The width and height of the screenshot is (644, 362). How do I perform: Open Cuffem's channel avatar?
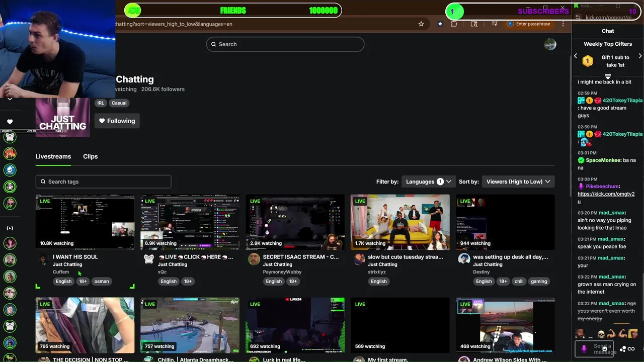[44, 259]
